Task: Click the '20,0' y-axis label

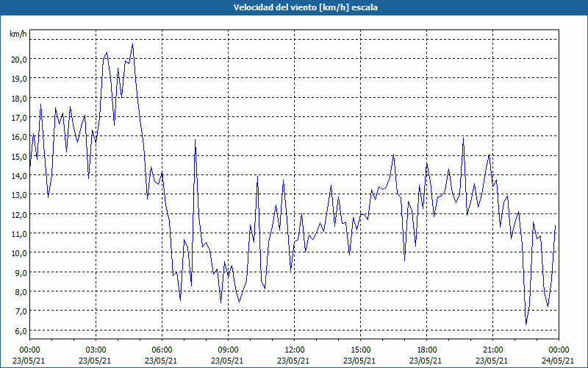Action: 19,60
